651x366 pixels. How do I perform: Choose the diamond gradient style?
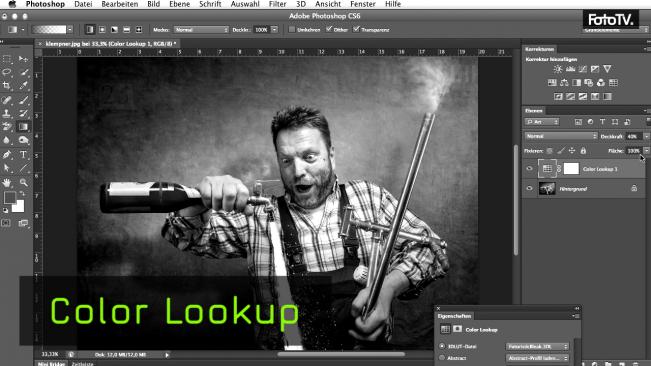coord(139,29)
